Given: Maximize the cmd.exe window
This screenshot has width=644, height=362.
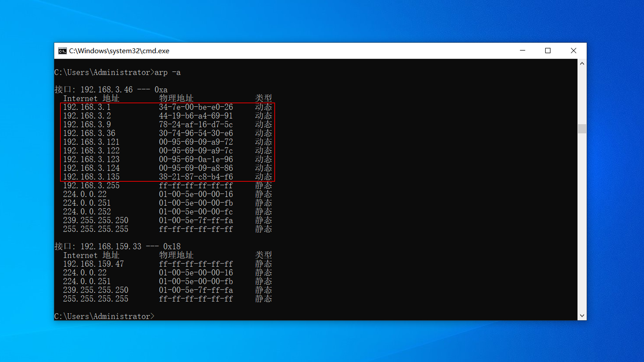Looking at the screenshot, I should pyautogui.click(x=548, y=51).
